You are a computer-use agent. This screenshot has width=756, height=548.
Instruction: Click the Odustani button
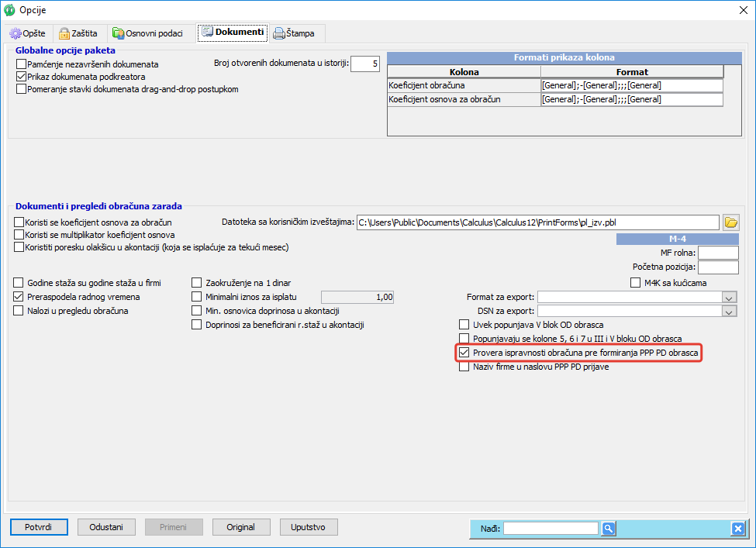tap(106, 527)
